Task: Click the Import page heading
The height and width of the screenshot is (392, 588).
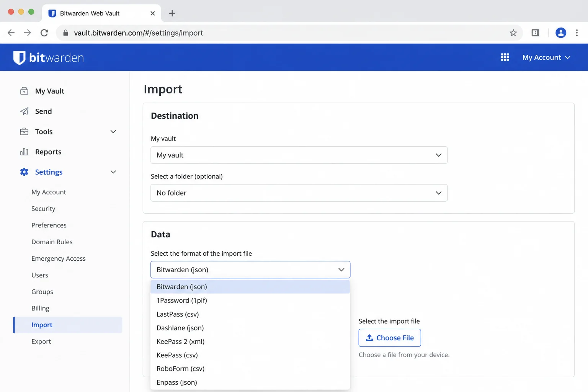Action: tap(163, 89)
